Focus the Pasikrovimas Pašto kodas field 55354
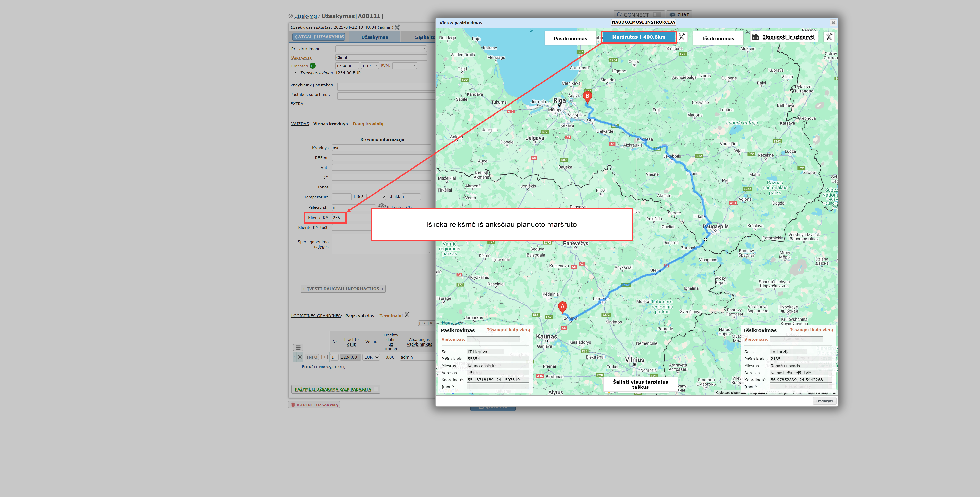The image size is (980, 497). pyautogui.click(x=498, y=359)
